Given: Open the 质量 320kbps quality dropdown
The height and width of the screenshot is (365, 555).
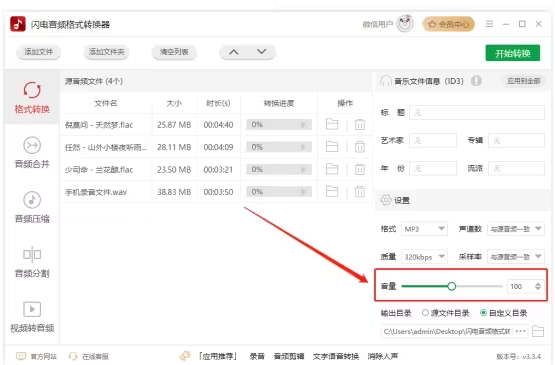Looking at the screenshot, I should click(x=424, y=257).
